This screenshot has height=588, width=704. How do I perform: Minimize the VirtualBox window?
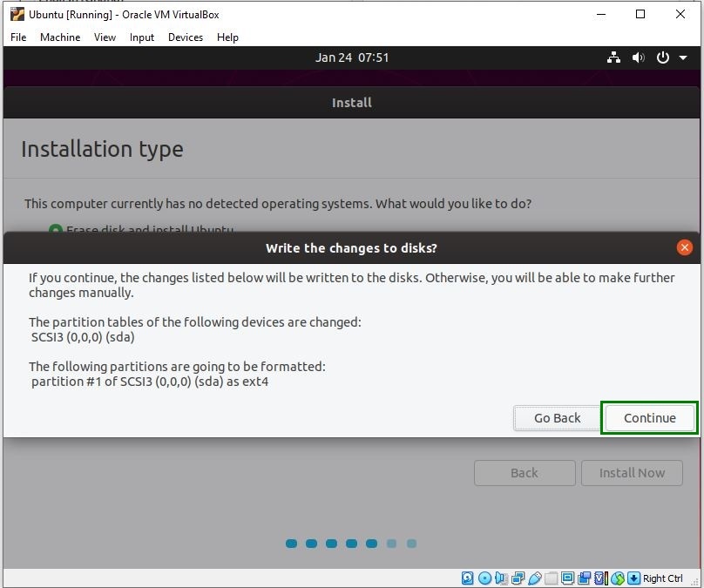pos(601,14)
